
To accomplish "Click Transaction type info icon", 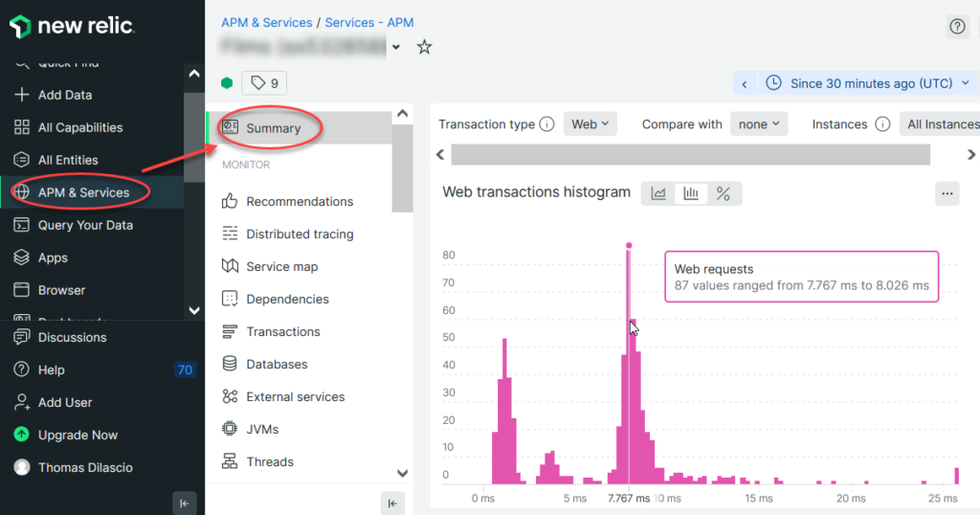I will (x=546, y=124).
